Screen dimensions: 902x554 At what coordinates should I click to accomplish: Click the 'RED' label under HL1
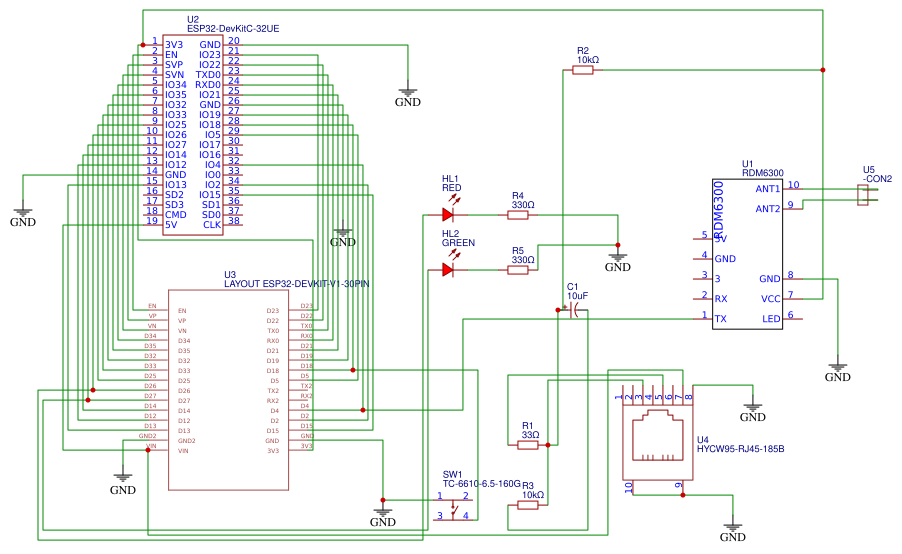452,188
